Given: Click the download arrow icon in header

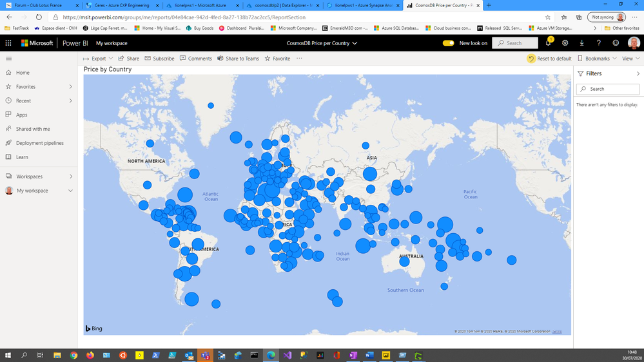Looking at the screenshot, I should click(582, 43).
